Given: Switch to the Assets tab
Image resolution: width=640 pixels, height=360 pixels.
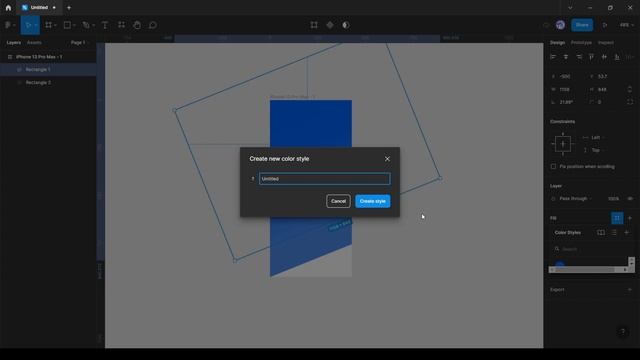Looking at the screenshot, I should point(34,42).
